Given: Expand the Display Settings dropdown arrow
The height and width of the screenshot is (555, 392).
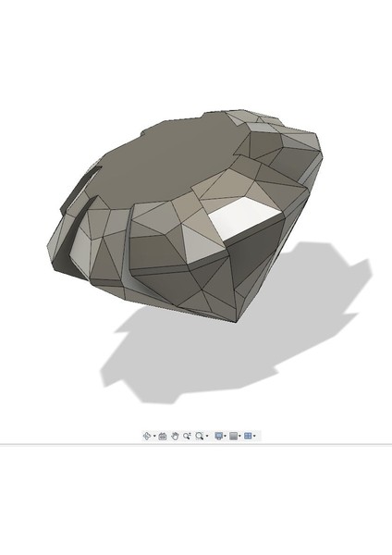Looking at the screenshot, I should [225, 436].
